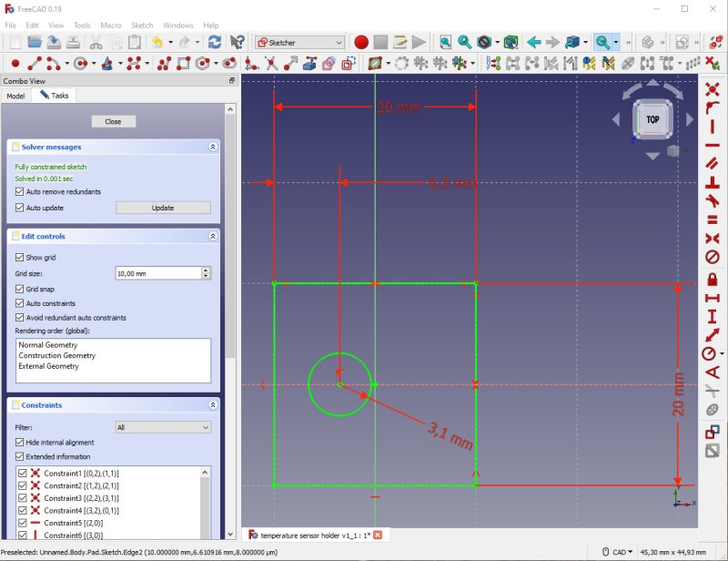Select the trim edge tool
728x561 pixels.
(271, 63)
